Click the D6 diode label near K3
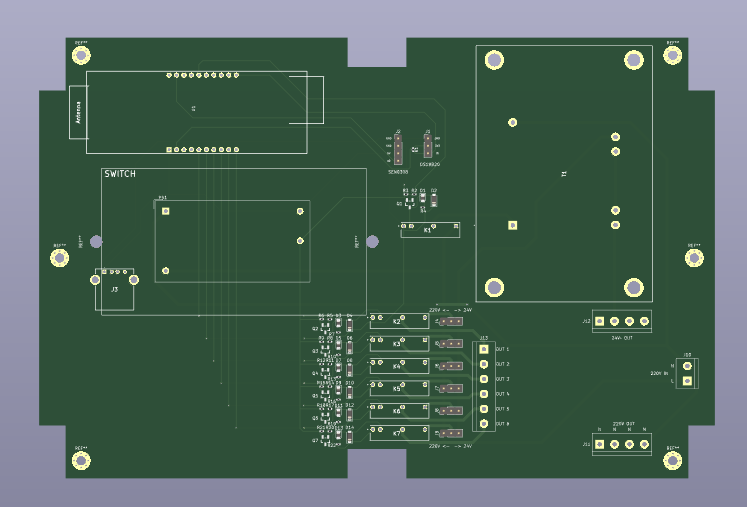The width and height of the screenshot is (747, 507). pyautogui.click(x=350, y=338)
